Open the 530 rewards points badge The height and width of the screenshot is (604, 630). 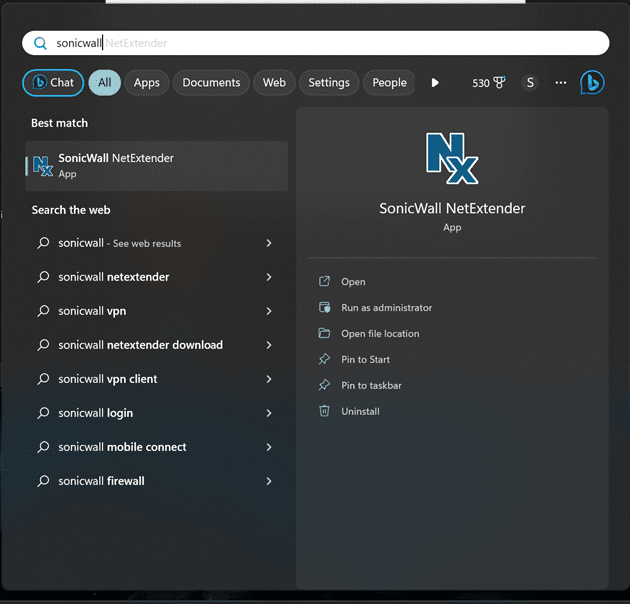(489, 83)
